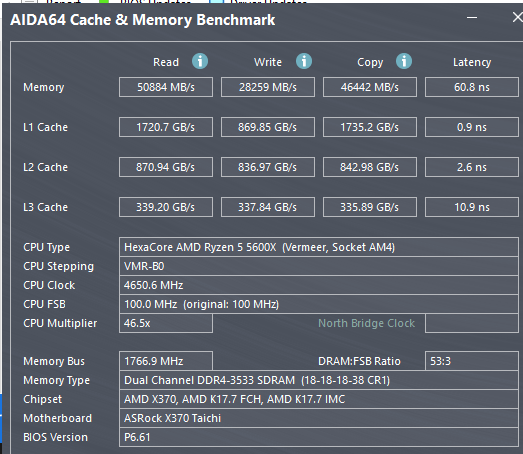This screenshot has height=454, width=523.
Task: Close the AIDA64 benchmark window
Action: 517,17
